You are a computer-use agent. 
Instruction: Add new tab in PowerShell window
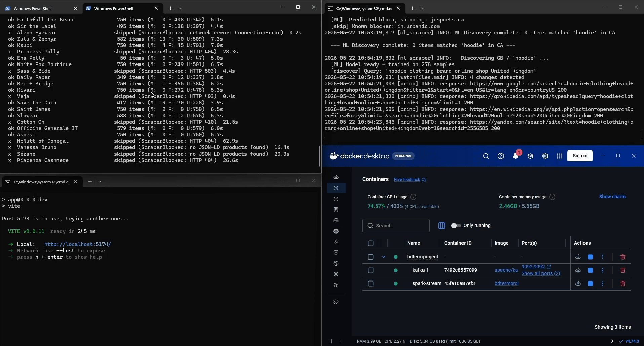[x=170, y=8]
